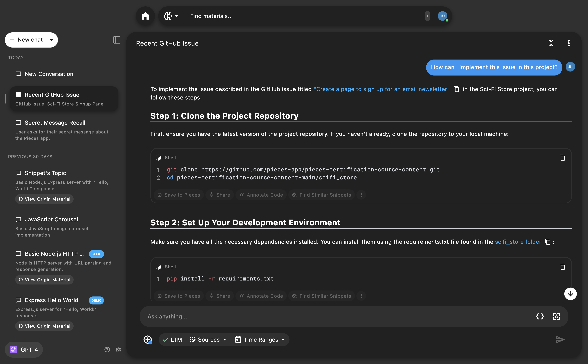Open the GPT-4 model selector

pos(24,349)
